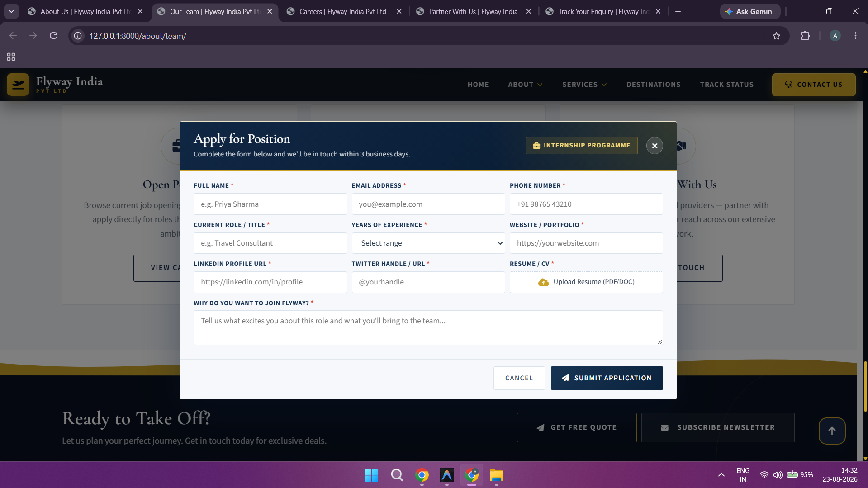Image resolution: width=868 pixels, height=488 pixels.
Task: Click the browser forward arrow
Action: pos(33,36)
